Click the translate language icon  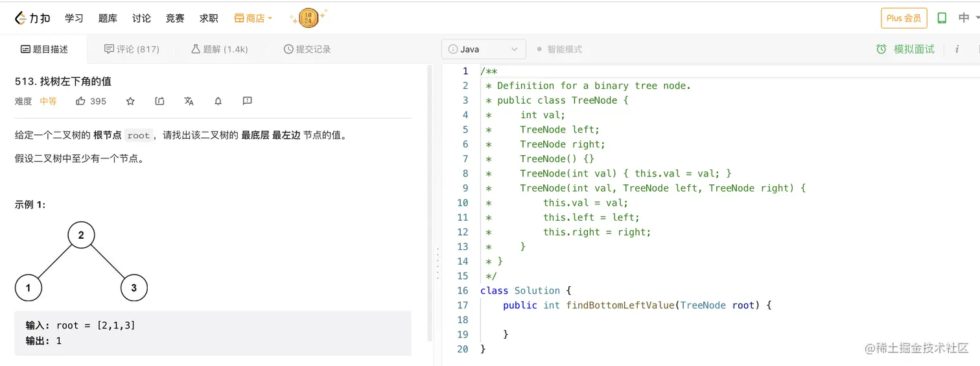(x=189, y=101)
